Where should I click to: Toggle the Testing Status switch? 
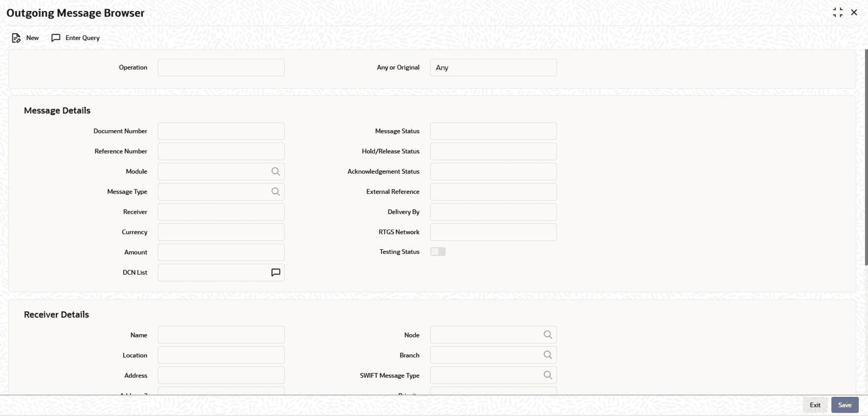point(438,252)
